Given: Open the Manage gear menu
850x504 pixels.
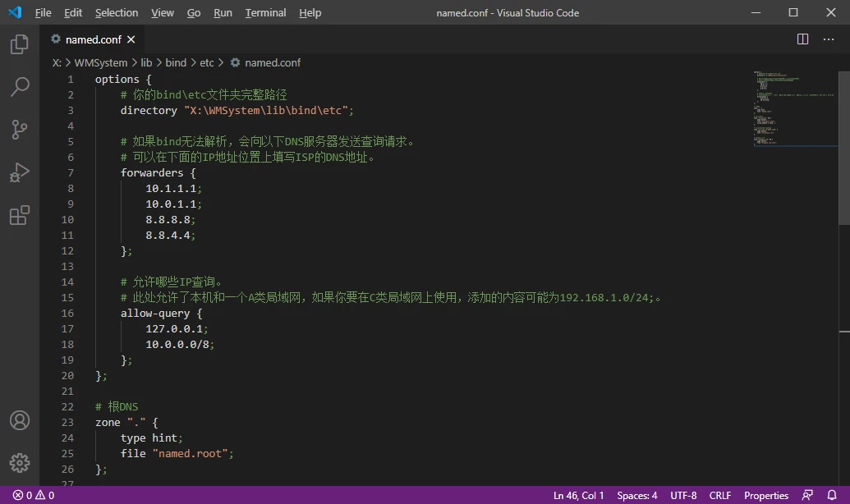Looking at the screenshot, I should coord(20,463).
